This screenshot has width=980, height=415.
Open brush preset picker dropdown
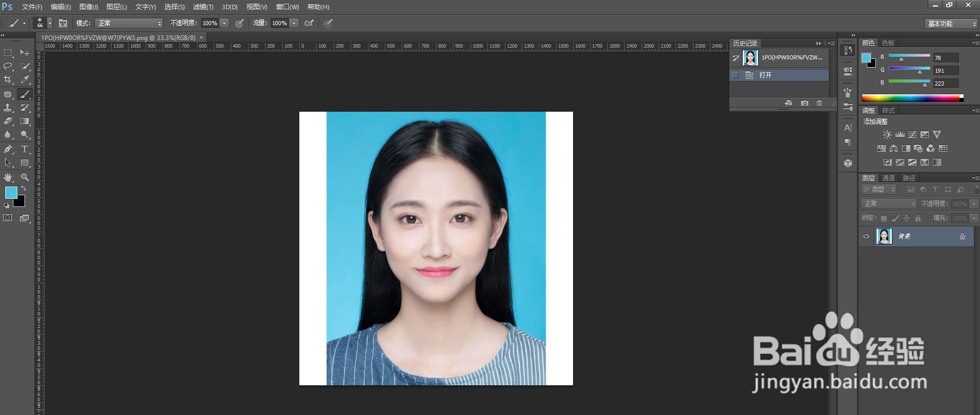coord(50,23)
